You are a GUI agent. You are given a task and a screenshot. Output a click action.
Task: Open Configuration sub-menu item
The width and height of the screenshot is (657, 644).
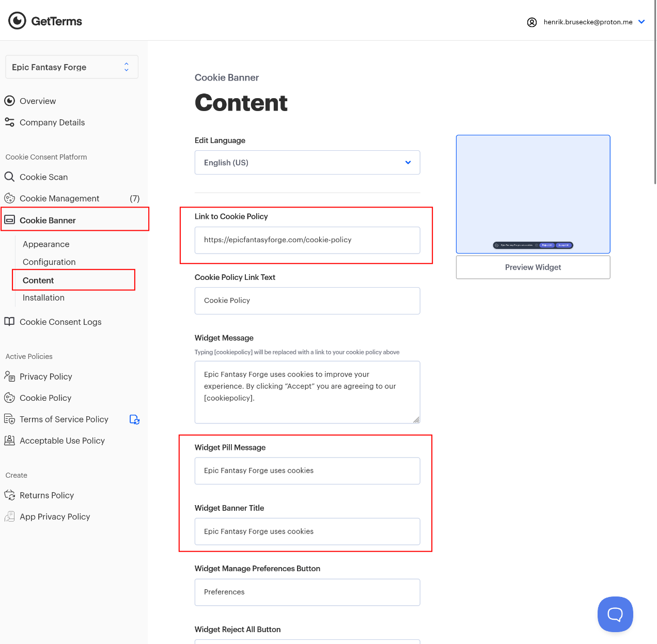point(49,262)
